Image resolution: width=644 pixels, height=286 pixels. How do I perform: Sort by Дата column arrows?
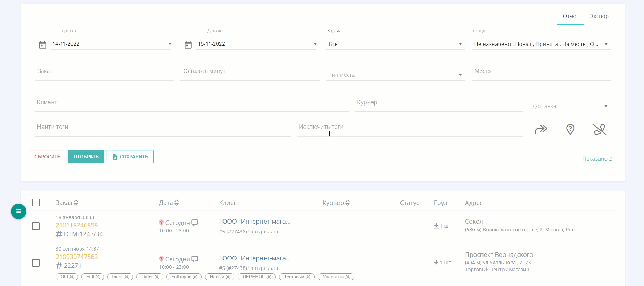(177, 203)
